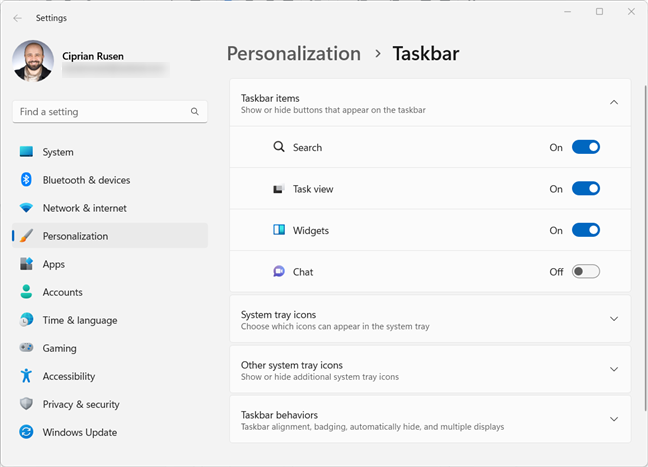Open Accounts settings
648x467 pixels.
click(x=110, y=292)
